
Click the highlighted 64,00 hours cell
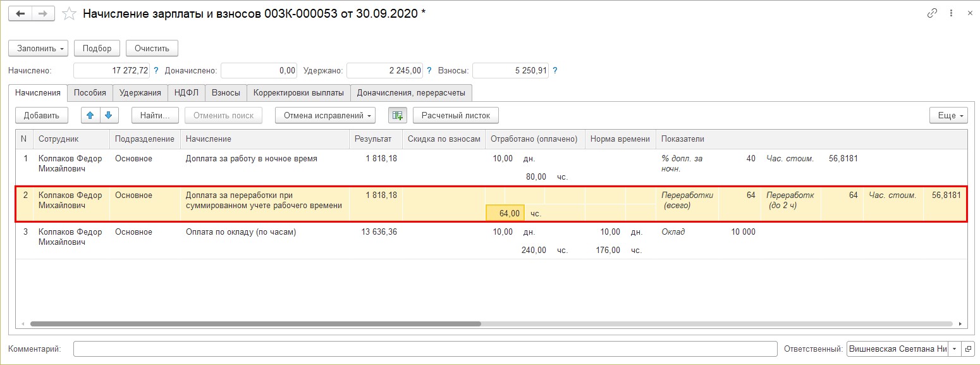(x=505, y=213)
